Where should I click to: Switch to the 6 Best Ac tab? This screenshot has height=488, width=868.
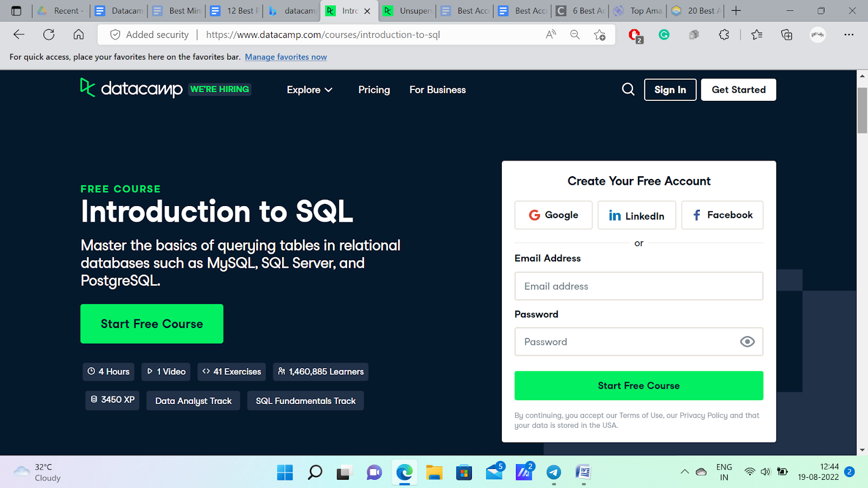pyautogui.click(x=580, y=11)
